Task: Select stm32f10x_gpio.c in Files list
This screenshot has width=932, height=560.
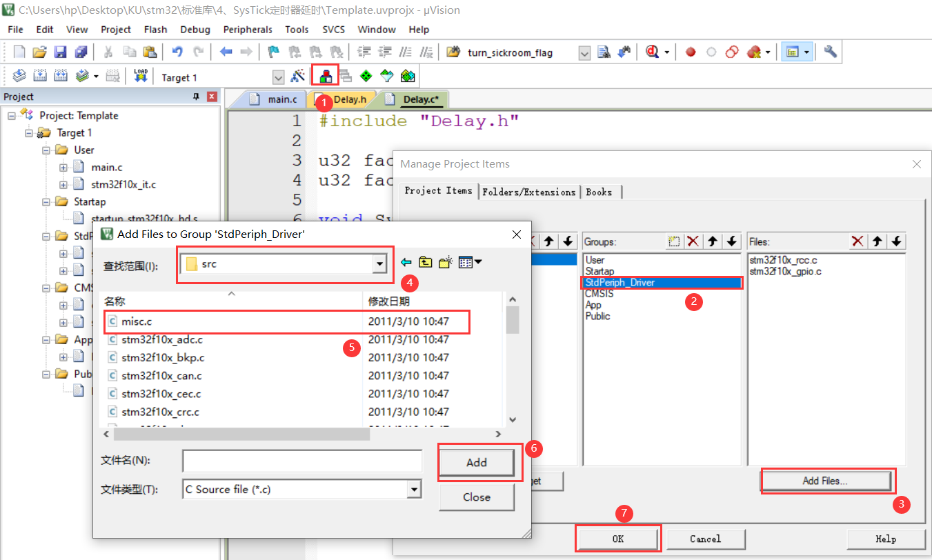Action: [x=785, y=272]
